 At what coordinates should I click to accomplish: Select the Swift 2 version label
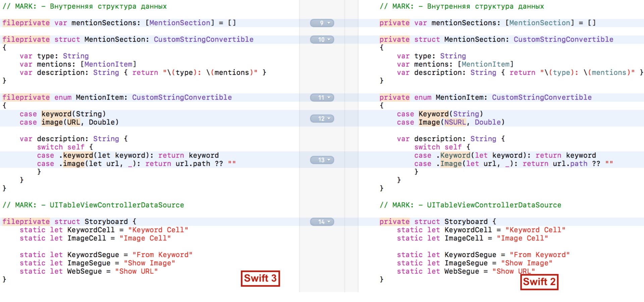539,282
